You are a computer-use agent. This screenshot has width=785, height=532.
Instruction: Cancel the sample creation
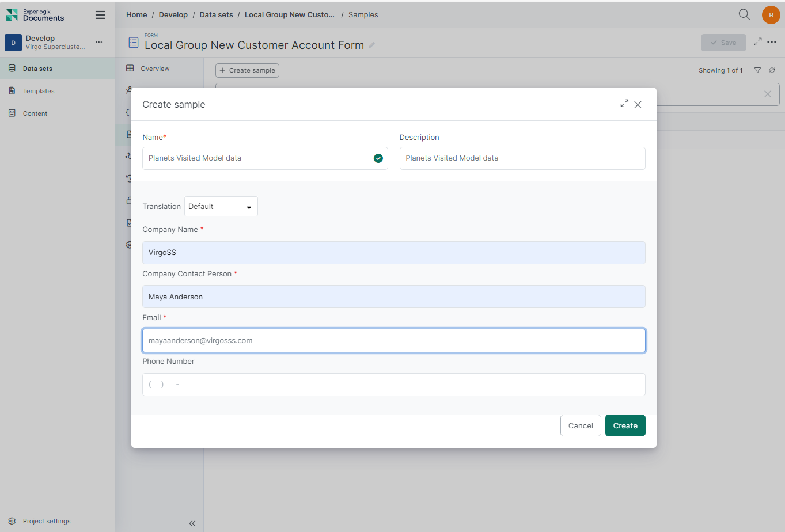tap(580, 425)
